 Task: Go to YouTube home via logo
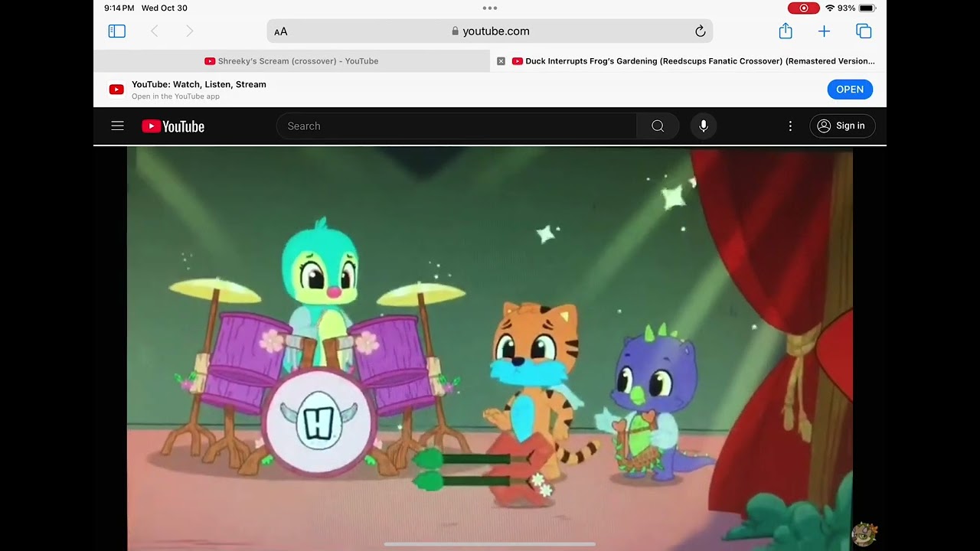coord(173,126)
